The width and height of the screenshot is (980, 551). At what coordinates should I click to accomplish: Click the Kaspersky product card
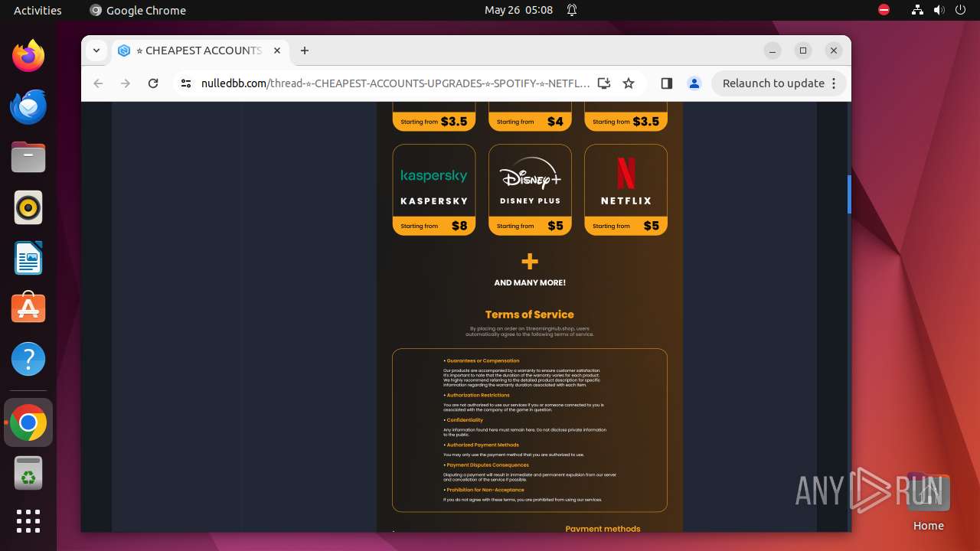point(434,190)
